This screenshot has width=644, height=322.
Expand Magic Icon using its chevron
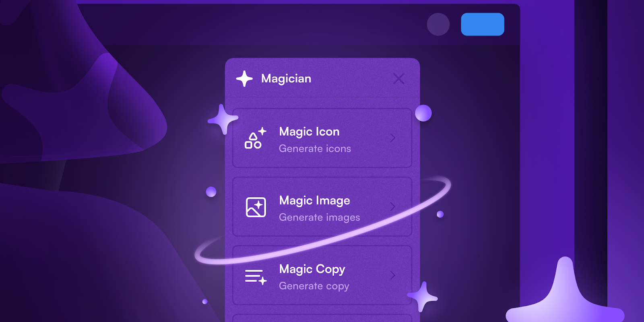(x=393, y=138)
